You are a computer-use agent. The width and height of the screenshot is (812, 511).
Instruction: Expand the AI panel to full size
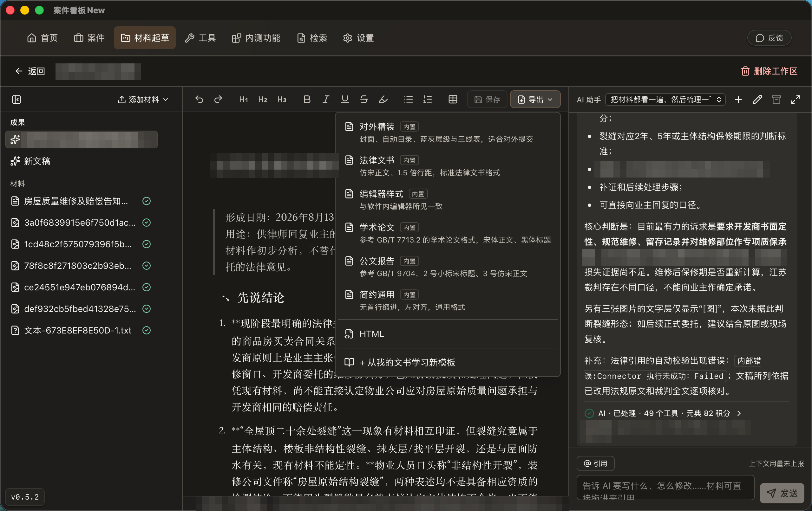[x=796, y=100]
